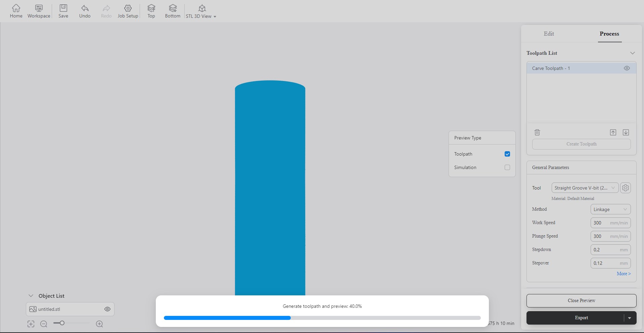The image size is (644, 333).
Task: Click the Redo arrow
Action: point(106,11)
